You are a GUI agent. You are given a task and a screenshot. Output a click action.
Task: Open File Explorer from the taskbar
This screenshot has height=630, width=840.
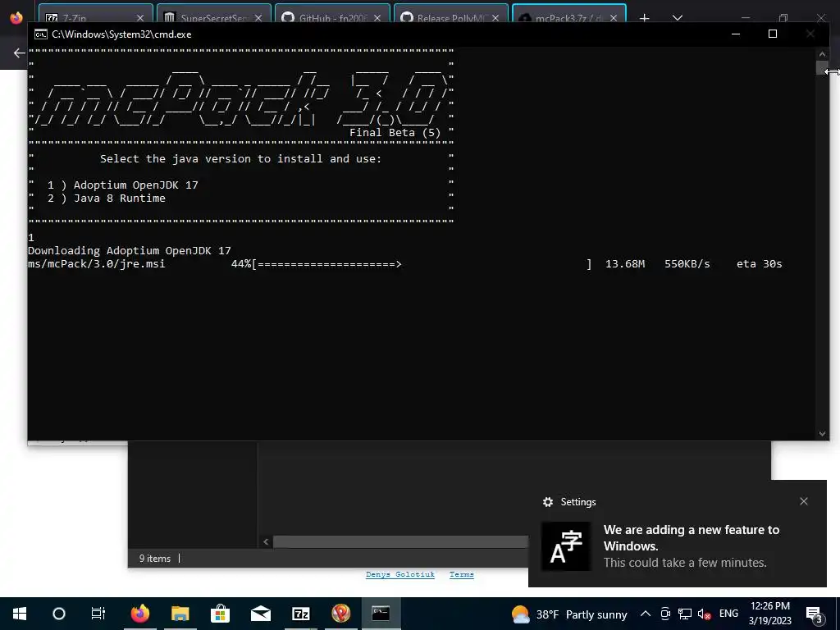click(180, 614)
